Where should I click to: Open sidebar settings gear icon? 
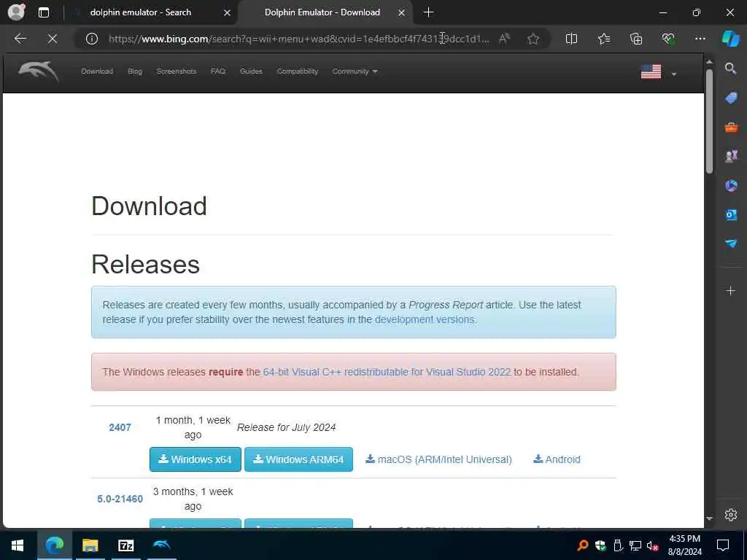(x=731, y=515)
